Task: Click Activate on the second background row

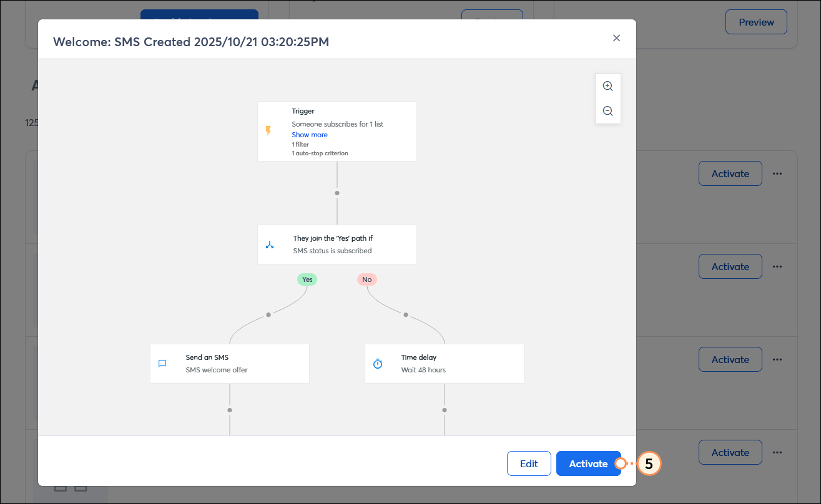Action: [730, 266]
